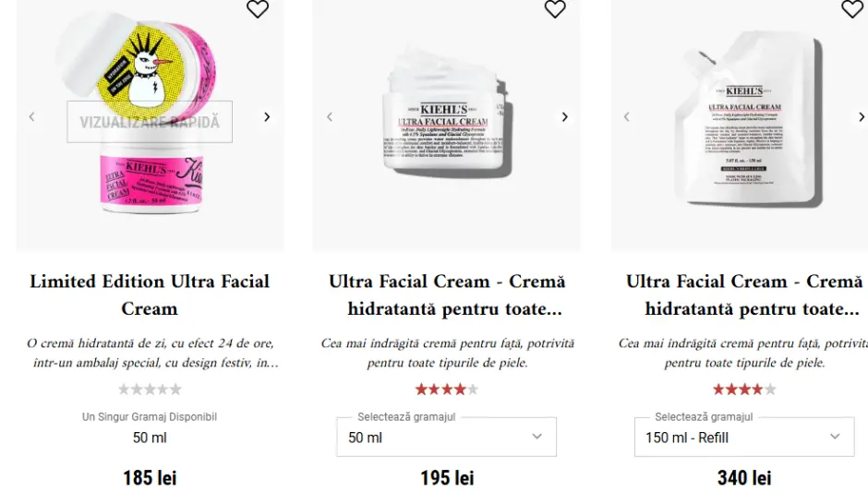Go to previous image of white cream jar

(x=330, y=117)
